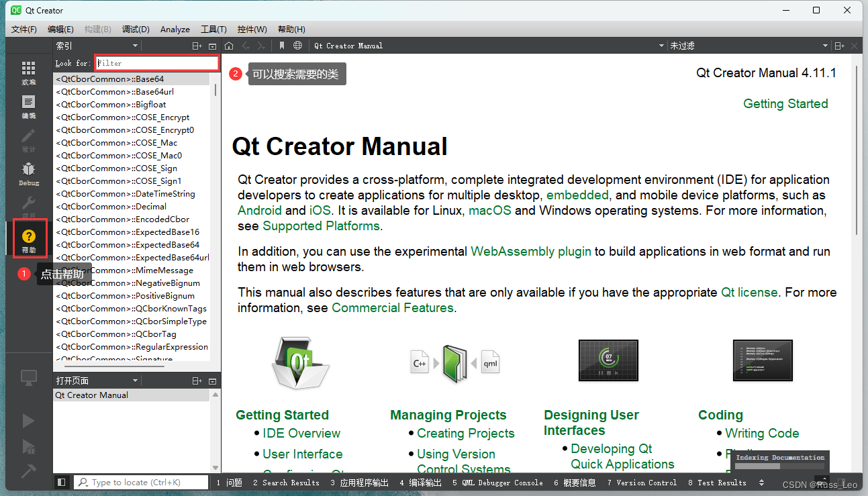The height and width of the screenshot is (496, 868).
Task: Open the 1 问题 output pane
Action: click(x=229, y=483)
